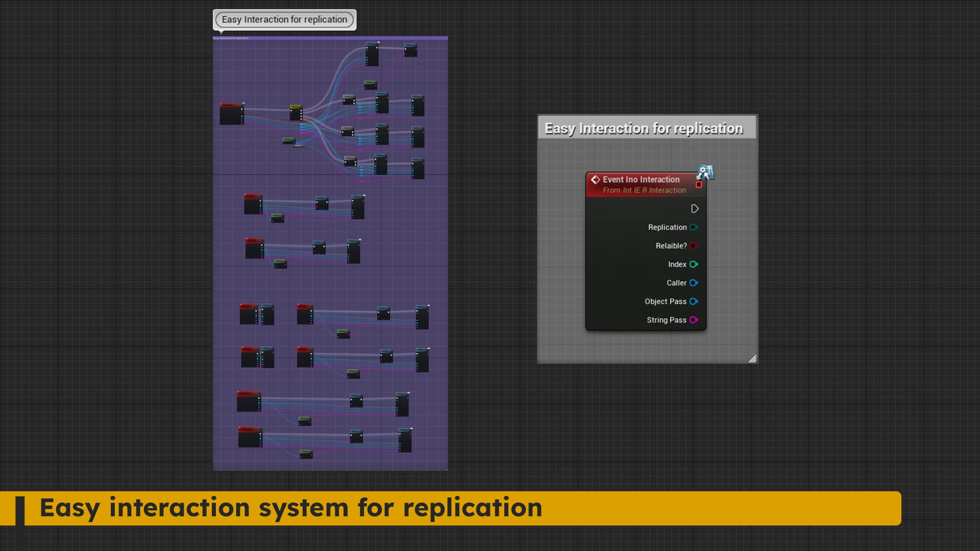
Task: Click the purple comment header strip
Action: coord(330,38)
